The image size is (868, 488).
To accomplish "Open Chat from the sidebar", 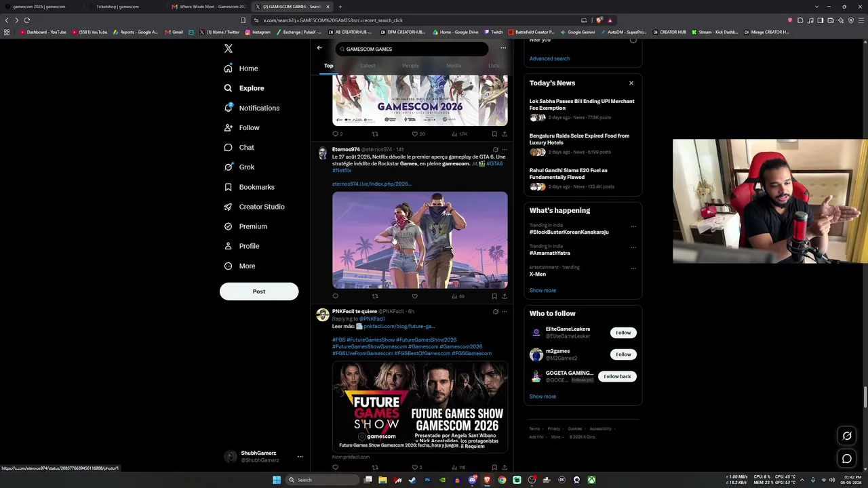I will pyautogui.click(x=239, y=147).
